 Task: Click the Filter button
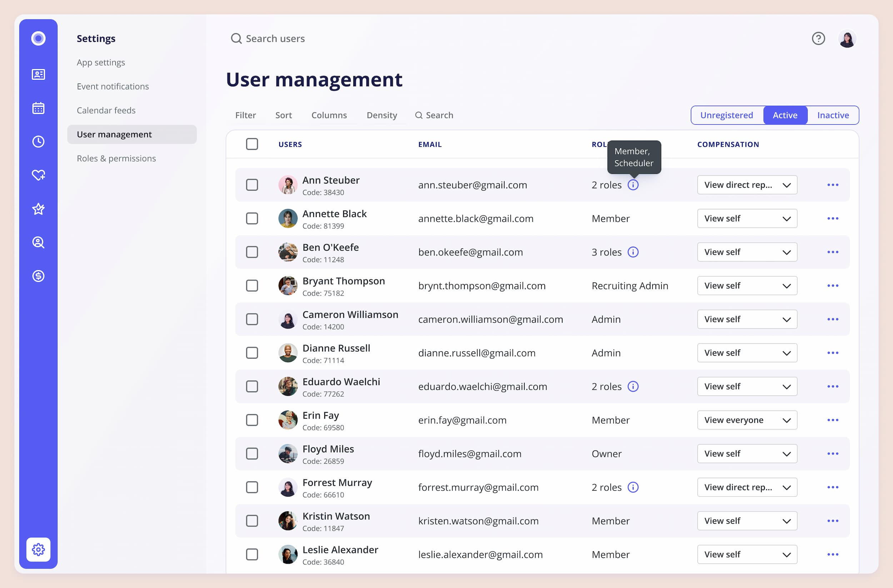[245, 115]
